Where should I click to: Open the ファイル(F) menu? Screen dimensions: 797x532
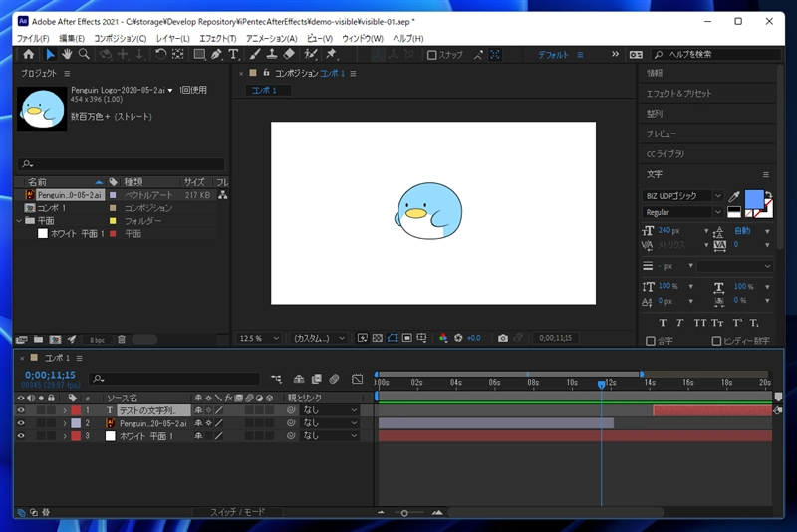click(33, 38)
